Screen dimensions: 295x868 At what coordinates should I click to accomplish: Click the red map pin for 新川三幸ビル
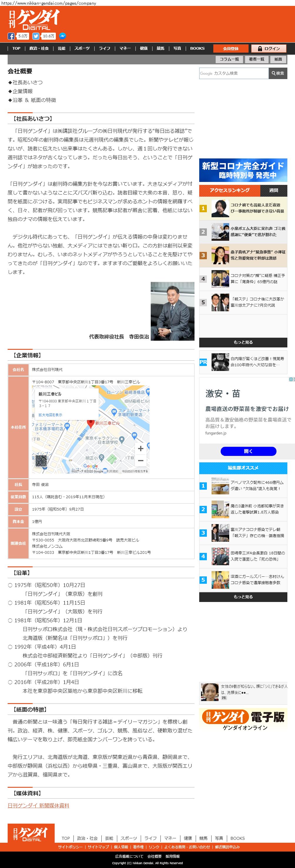tap(90, 423)
